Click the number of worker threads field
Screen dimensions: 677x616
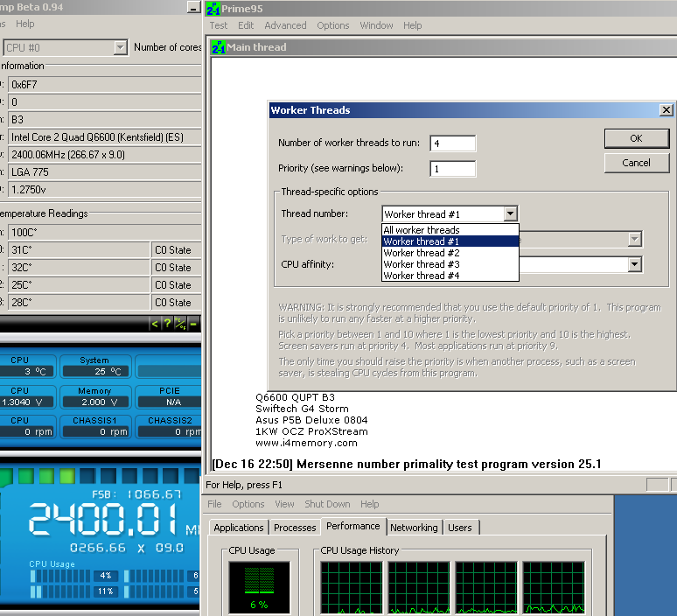tap(452, 143)
